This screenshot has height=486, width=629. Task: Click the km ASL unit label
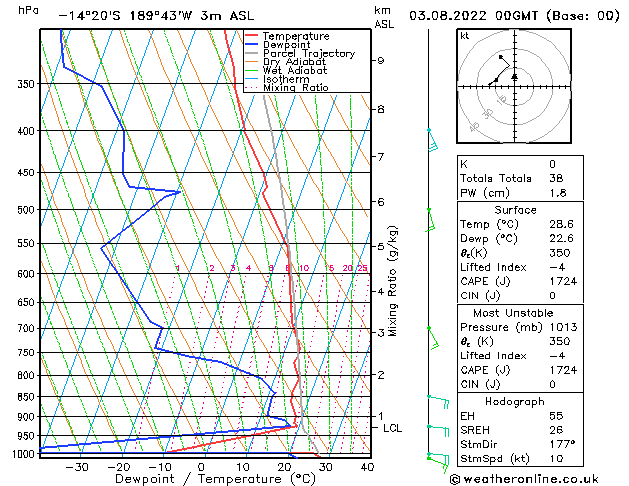(384, 17)
